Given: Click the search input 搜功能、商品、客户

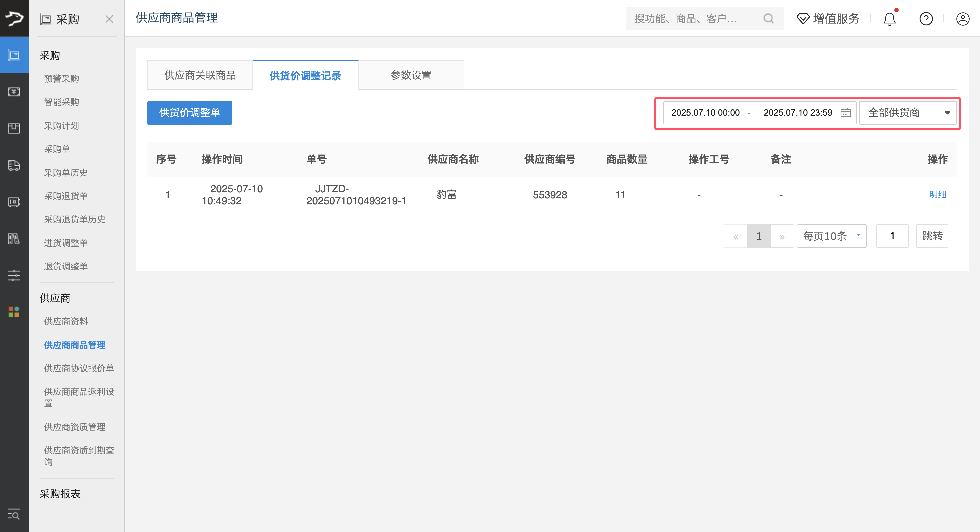Looking at the screenshot, I should point(705,18).
